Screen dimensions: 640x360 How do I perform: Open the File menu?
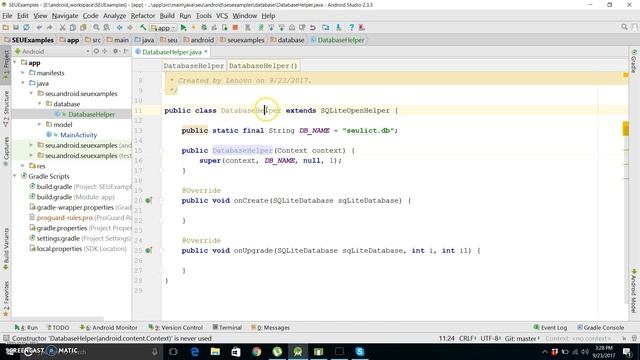coord(7,16)
